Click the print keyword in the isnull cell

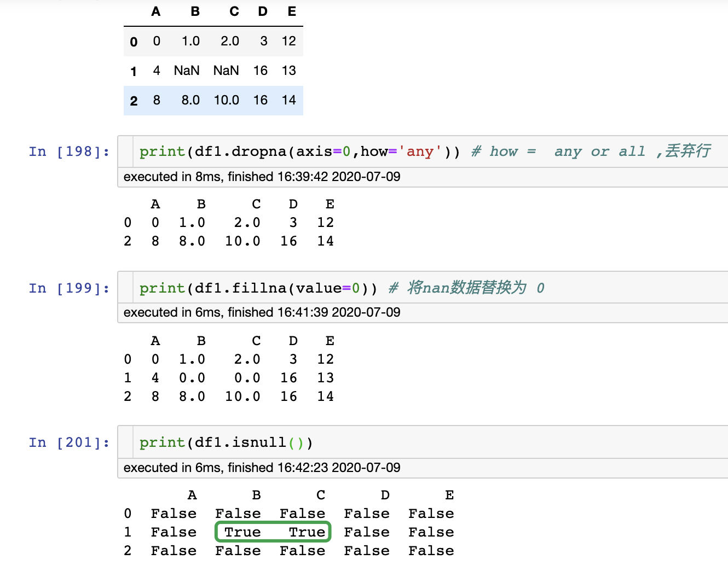pyautogui.click(x=162, y=442)
